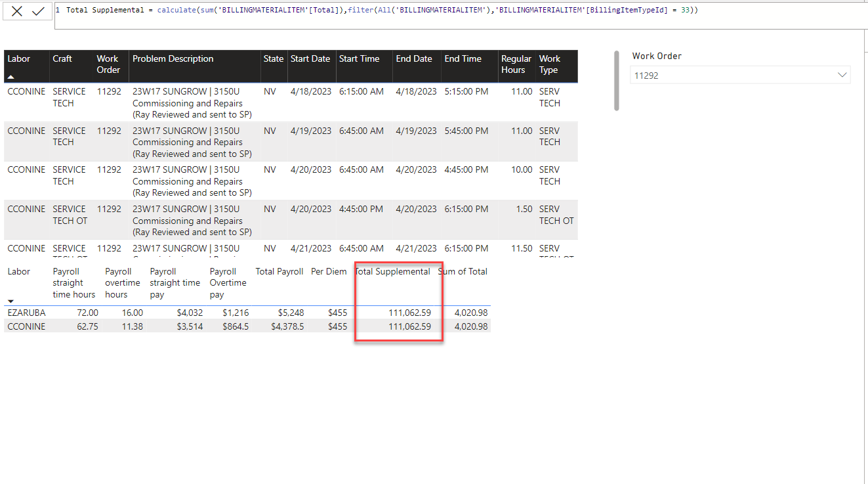The height and width of the screenshot is (484, 868).
Task: Select the 10.00 regular hours cell
Action: pyautogui.click(x=522, y=169)
